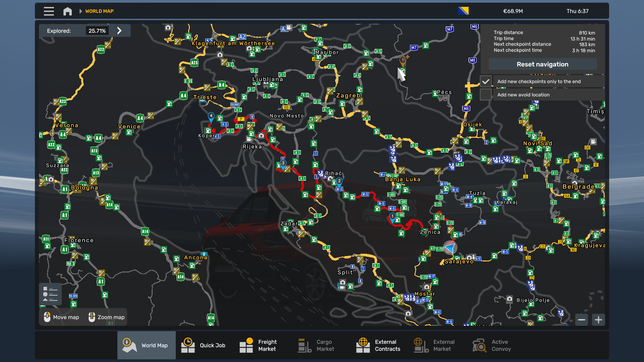Enable Add new avoid location checkbox
644x362 pixels.
485,95
